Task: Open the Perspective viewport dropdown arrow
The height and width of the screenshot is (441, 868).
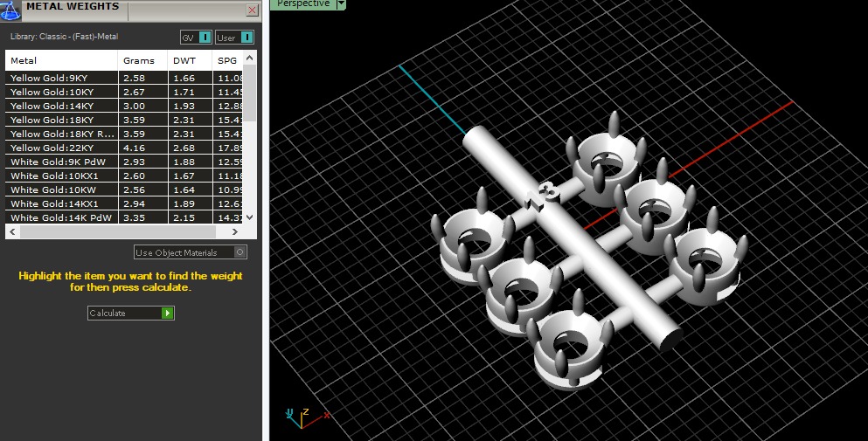Action: tap(341, 4)
